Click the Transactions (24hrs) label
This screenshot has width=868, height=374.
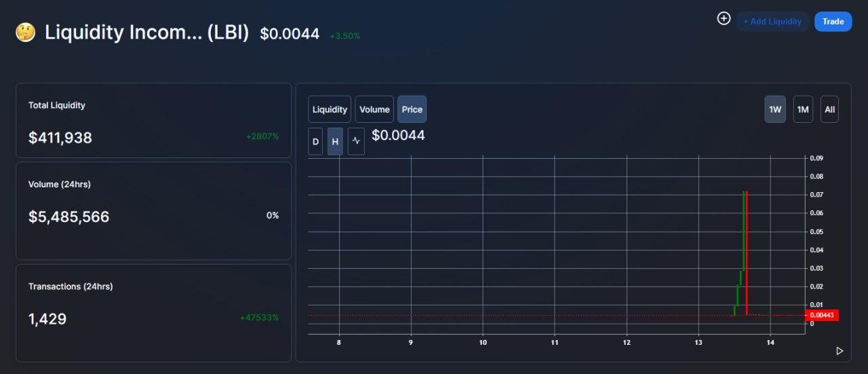(x=71, y=286)
